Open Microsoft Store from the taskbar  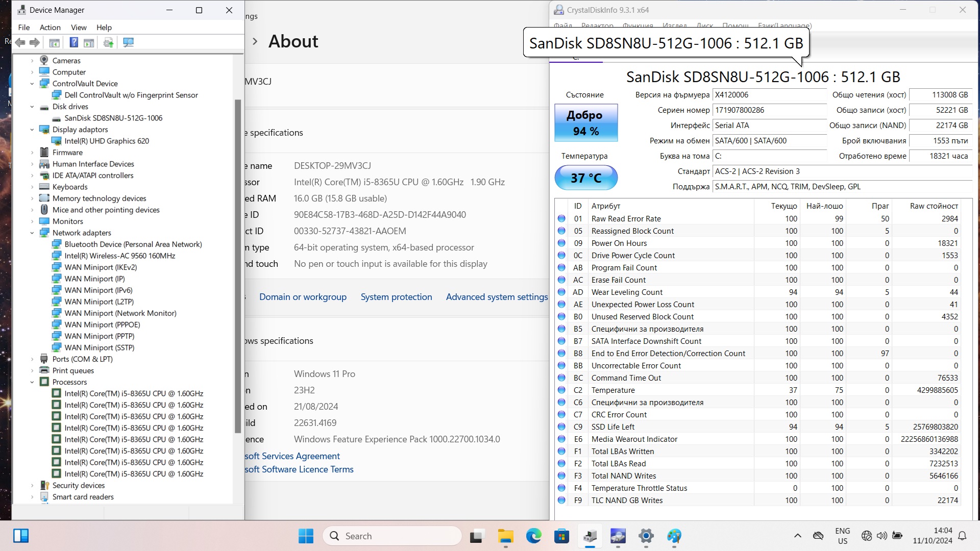click(562, 536)
